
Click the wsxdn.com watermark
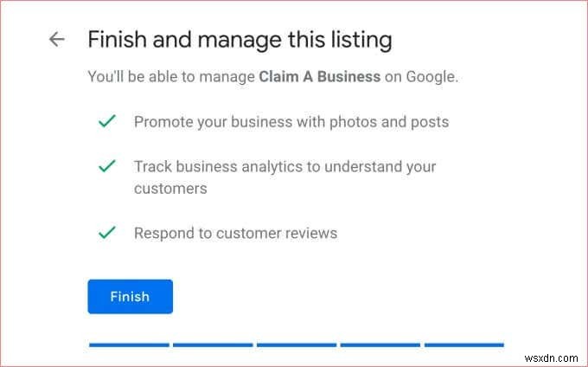pos(555,357)
